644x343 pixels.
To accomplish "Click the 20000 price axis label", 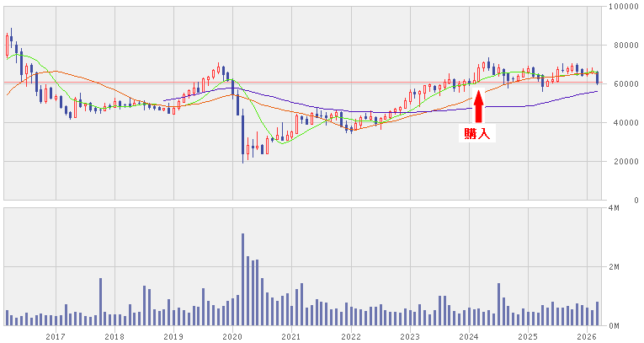I will tap(625, 162).
